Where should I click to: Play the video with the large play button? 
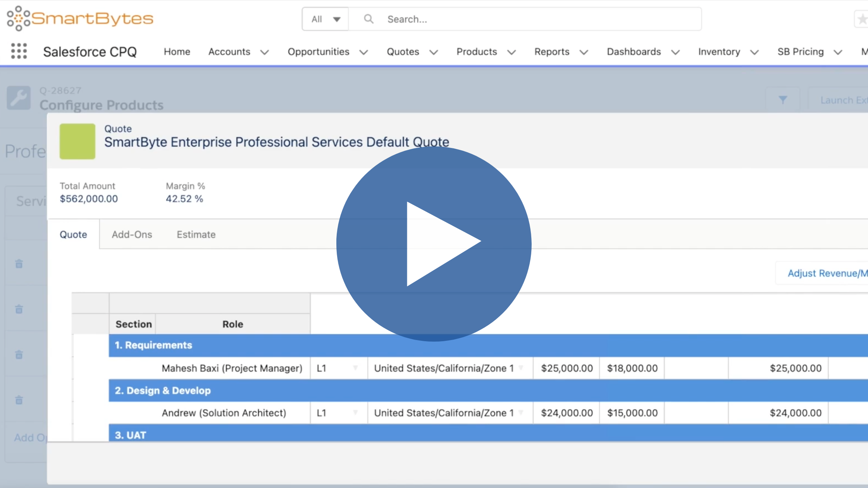click(x=434, y=244)
